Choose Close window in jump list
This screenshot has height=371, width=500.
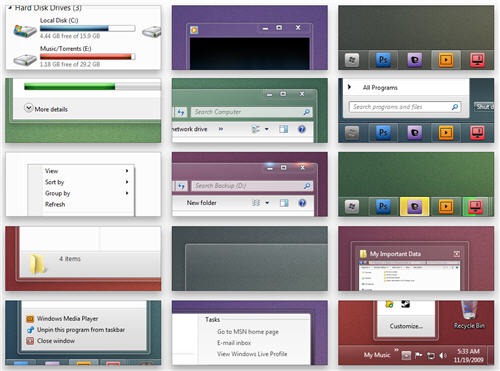pos(51,341)
